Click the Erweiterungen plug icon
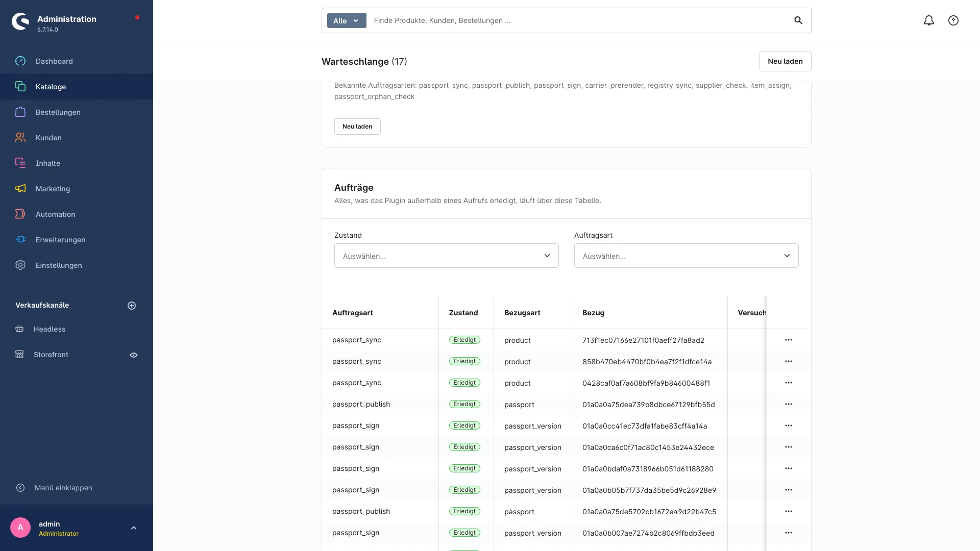The width and height of the screenshot is (980, 551). coord(20,240)
